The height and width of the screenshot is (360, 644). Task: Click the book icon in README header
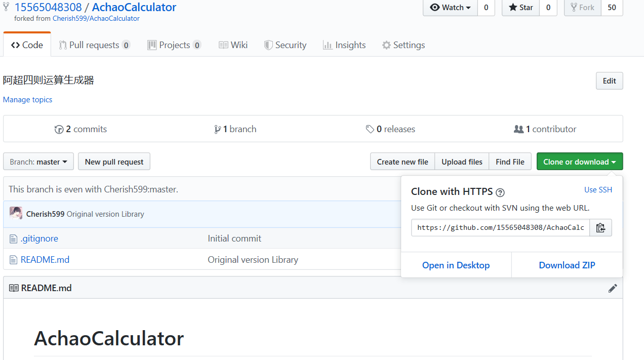pos(14,288)
